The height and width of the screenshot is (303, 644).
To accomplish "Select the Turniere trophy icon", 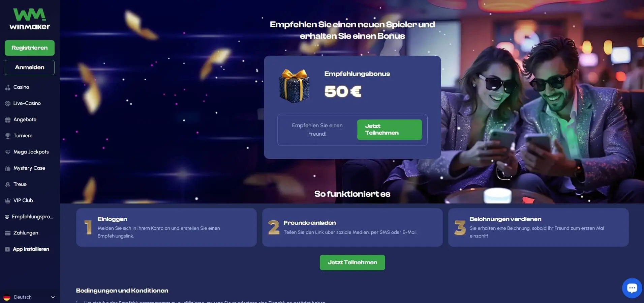I will tap(8, 136).
